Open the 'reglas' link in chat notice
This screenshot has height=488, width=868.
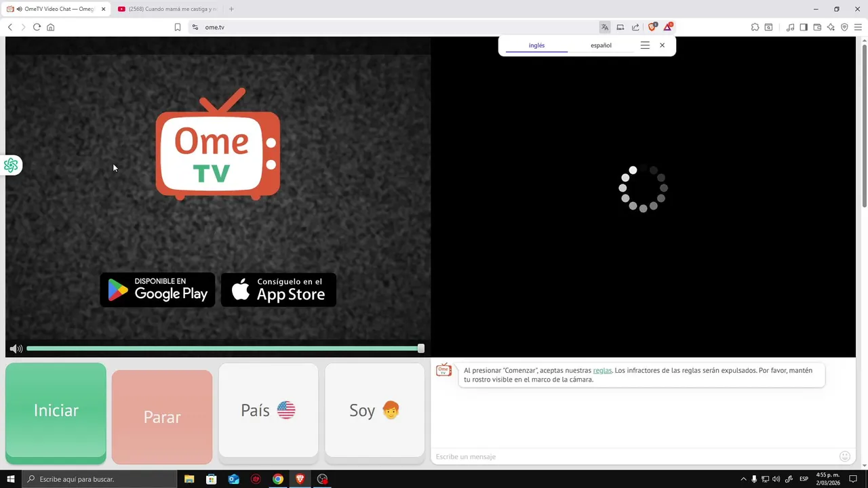tap(602, 371)
